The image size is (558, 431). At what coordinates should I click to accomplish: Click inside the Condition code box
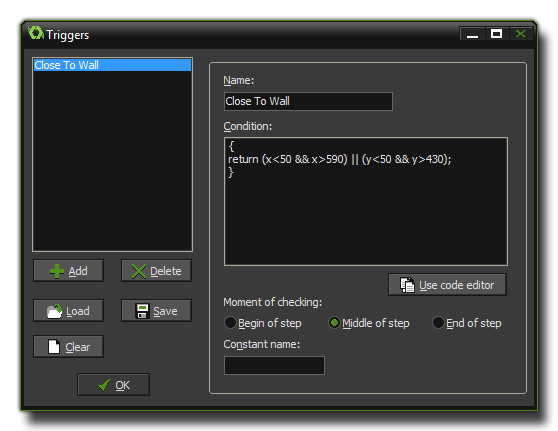(x=366, y=201)
